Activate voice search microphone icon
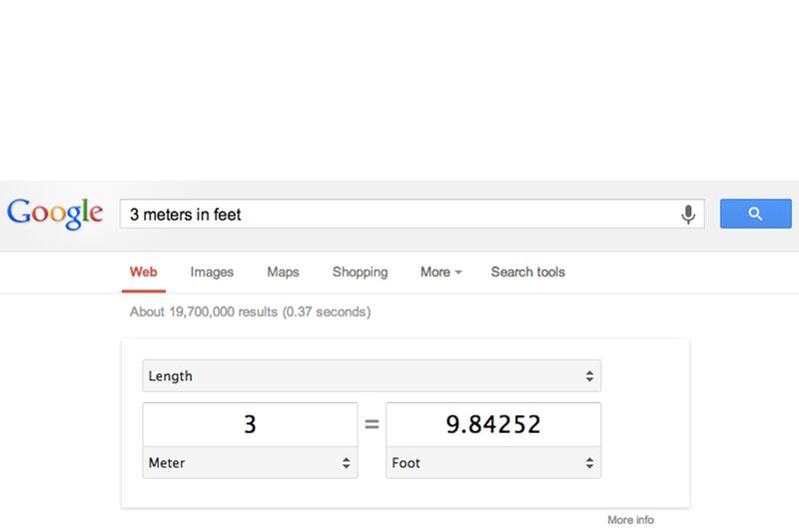 pyautogui.click(x=688, y=214)
